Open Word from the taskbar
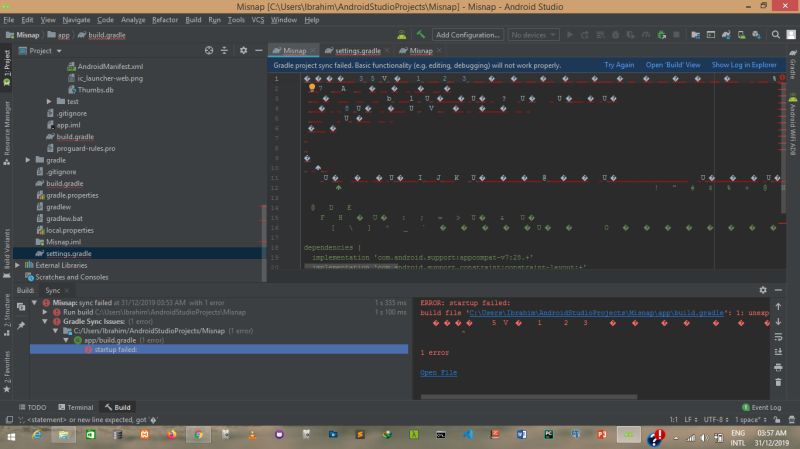The image size is (800, 449). 521,435
